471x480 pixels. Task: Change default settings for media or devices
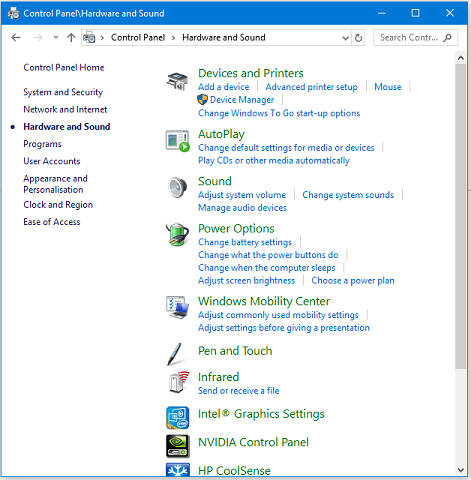(286, 147)
